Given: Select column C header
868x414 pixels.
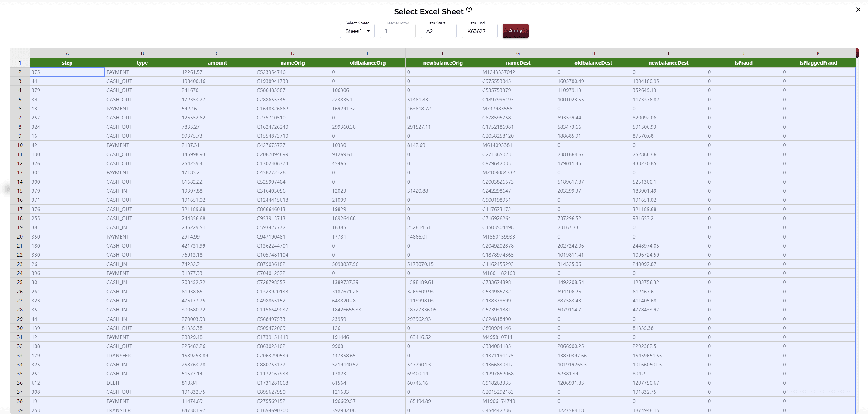Looking at the screenshot, I should [217, 53].
